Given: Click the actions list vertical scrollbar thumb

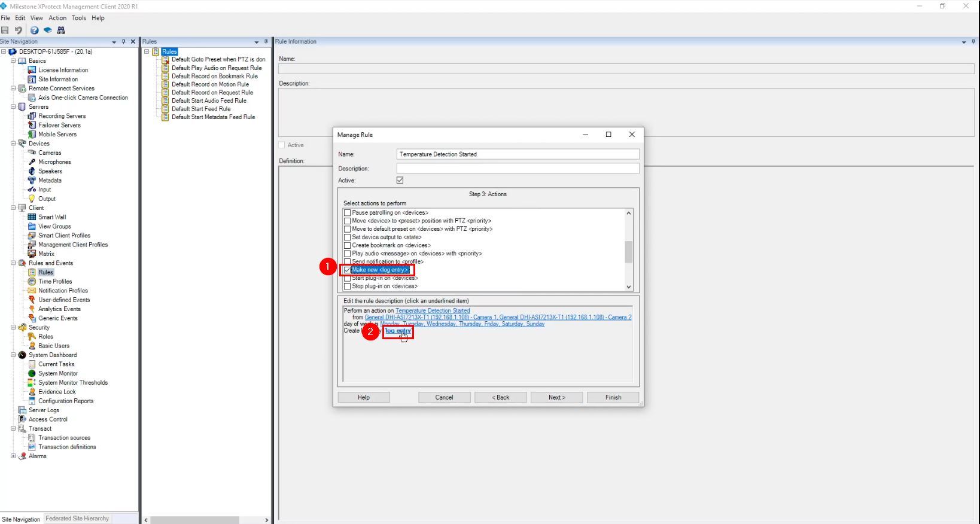Looking at the screenshot, I should click(x=628, y=252).
